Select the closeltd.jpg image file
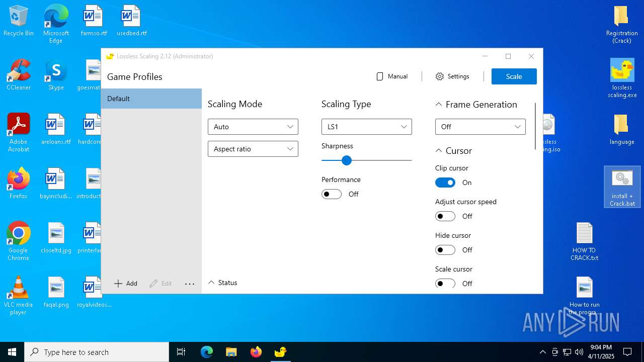 pos(56,238)
